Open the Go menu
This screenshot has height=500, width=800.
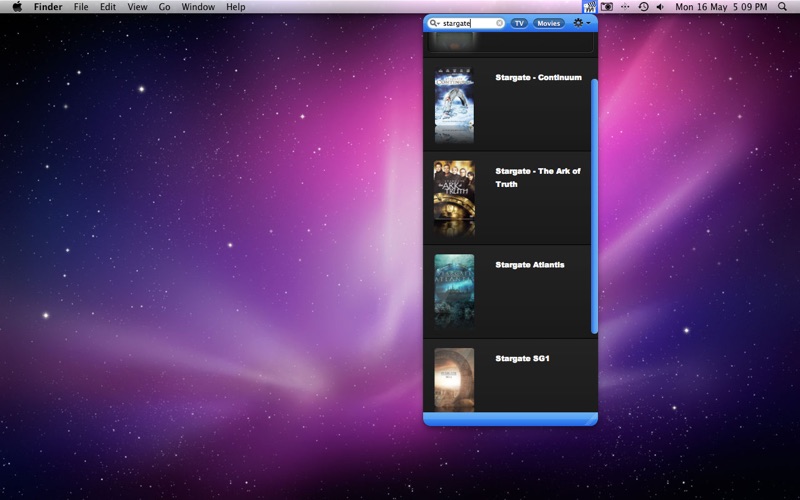point(164,7)
